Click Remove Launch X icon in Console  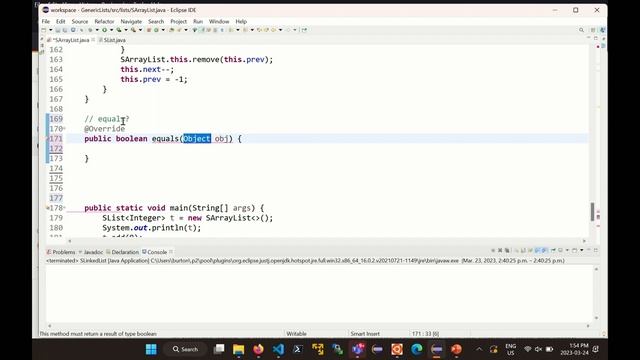500,250
